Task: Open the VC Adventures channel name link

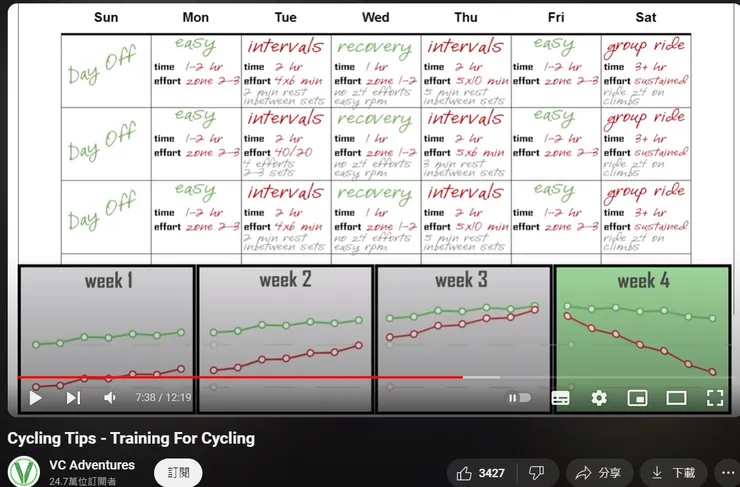Action: (x=92, y=465)
